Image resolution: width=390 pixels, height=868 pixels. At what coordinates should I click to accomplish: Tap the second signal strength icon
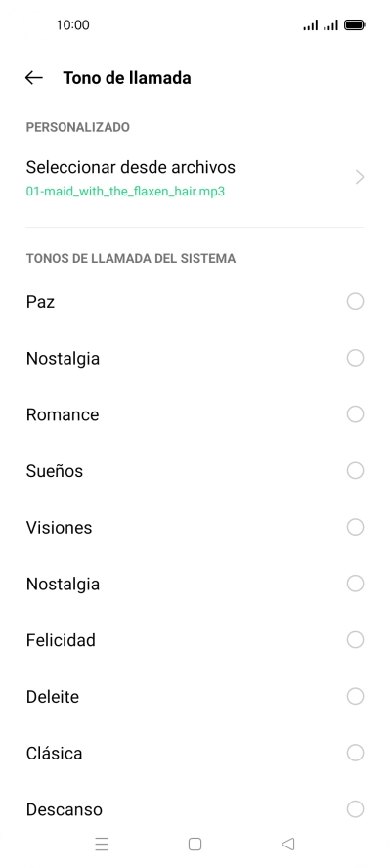click(x=330, y=24)
